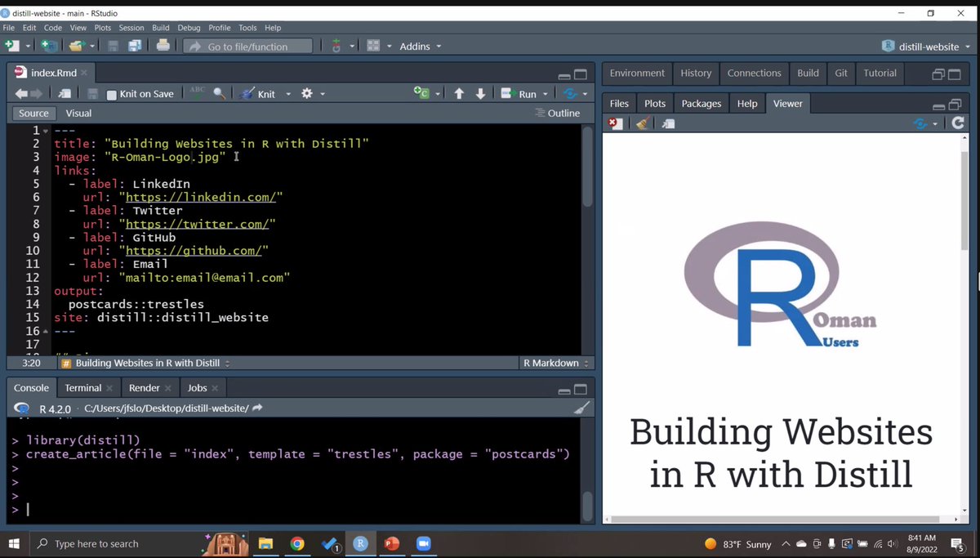Remove current viewer item with red X icon

coord(616,123)
